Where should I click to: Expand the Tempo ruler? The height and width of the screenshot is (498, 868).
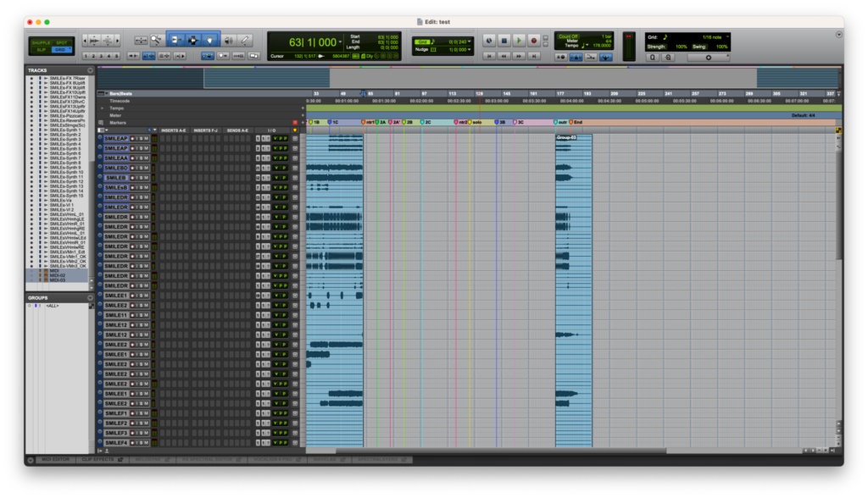(103, 108)
